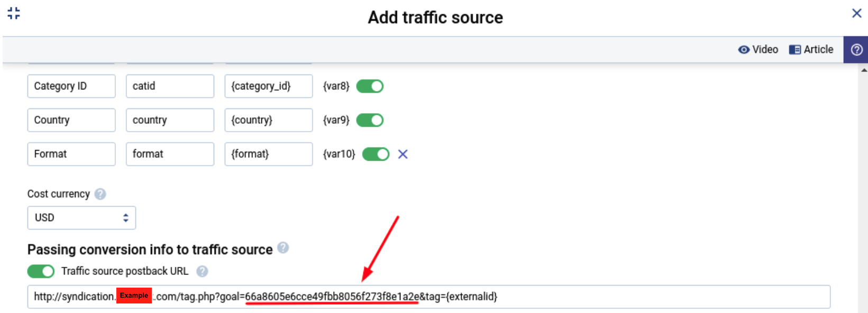Click the help icon beside Cost currency
Image resolution: width=868 pixels, height=313 pixels.
tap(100, 194)
